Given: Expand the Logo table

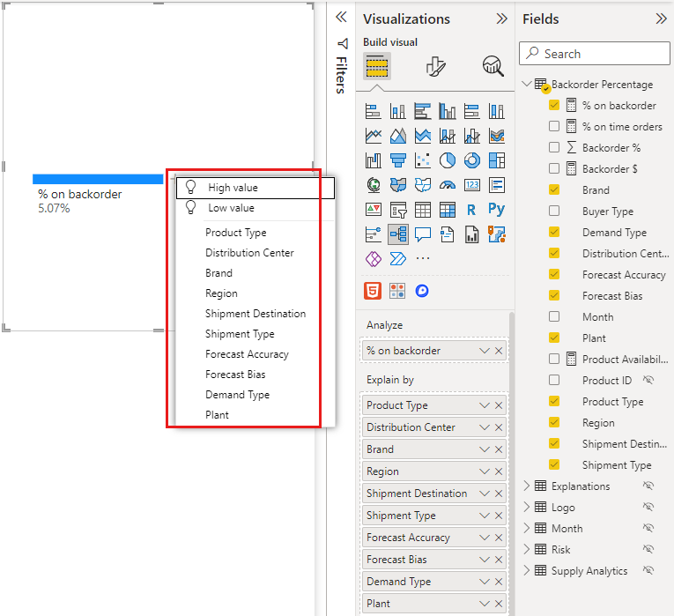Looking at the screenshot, I should [527, 507].
